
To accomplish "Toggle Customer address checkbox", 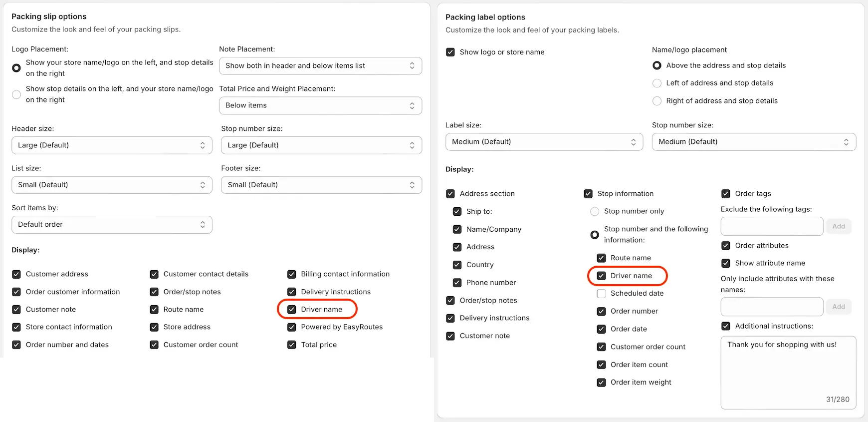I will click(16, 274).
